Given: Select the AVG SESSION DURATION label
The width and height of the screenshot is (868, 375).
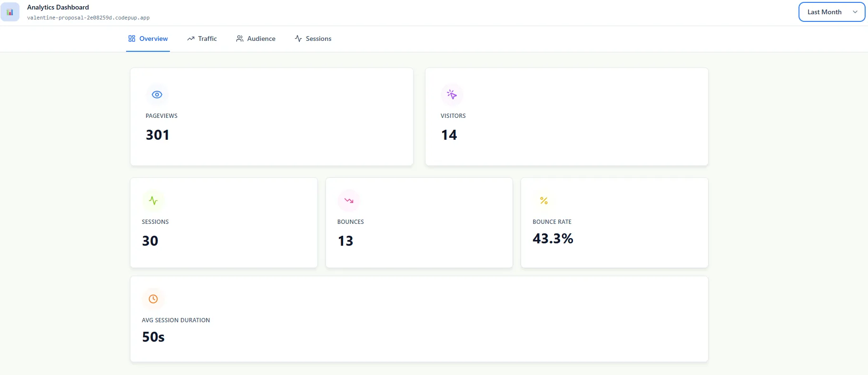Looking at the screenshot, I should pyautogui.click(x=176, y=320).
